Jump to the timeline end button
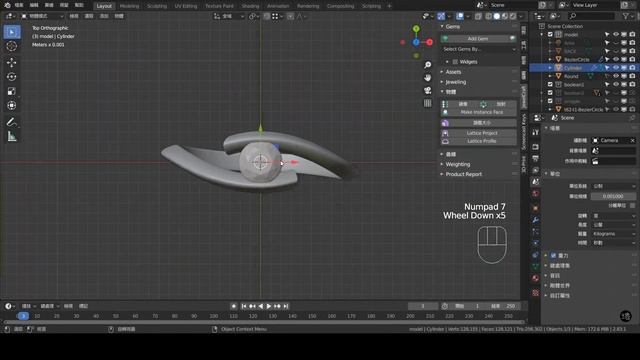The image size is (640, 360). pos(286,306)
